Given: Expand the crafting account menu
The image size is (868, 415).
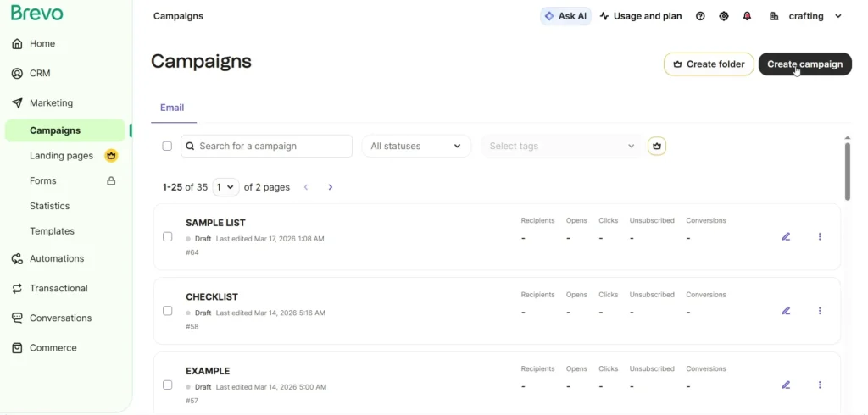Looking at the screenshot, I should [x=838, y=16].
